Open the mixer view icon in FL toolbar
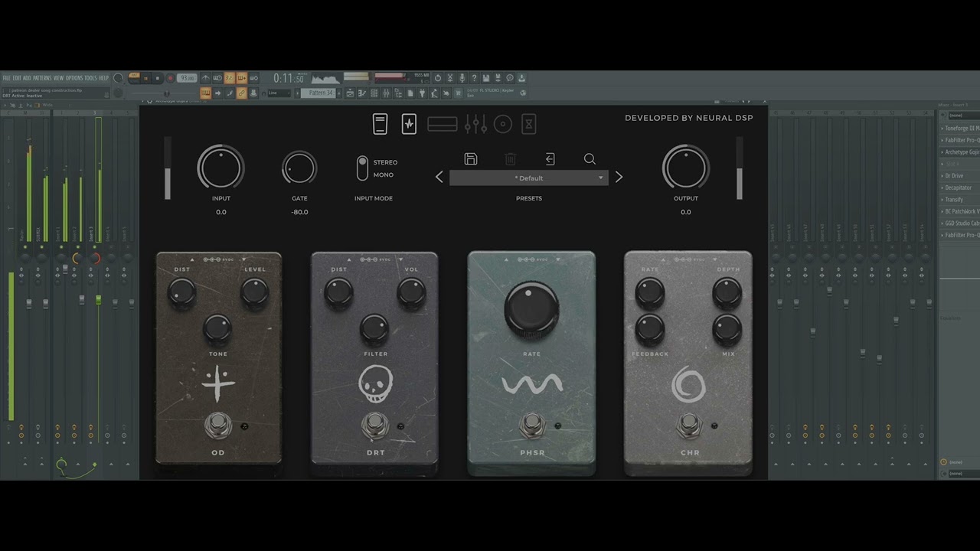This screenshot has width=980, height=551. click(385, 93)
